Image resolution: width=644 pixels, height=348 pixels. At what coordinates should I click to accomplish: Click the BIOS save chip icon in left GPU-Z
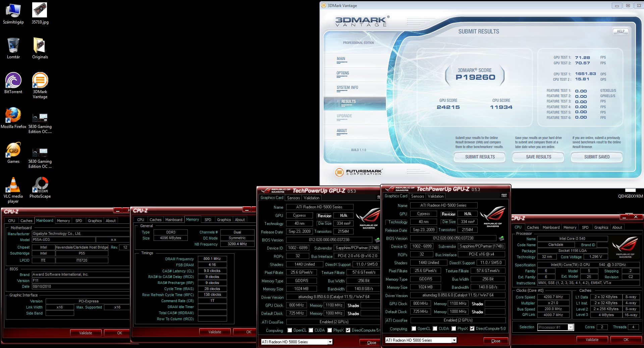[377, 240]
